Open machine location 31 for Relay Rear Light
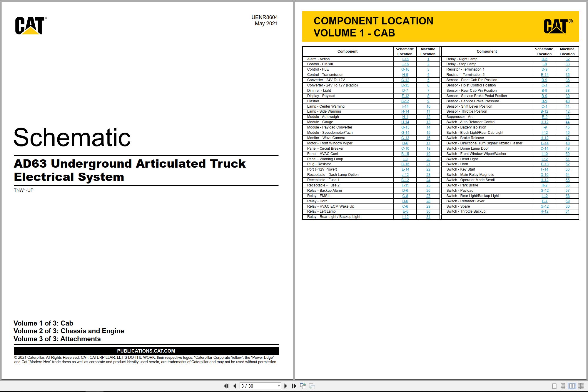Viewport: 588px width, 392px height. coord(428,217)
